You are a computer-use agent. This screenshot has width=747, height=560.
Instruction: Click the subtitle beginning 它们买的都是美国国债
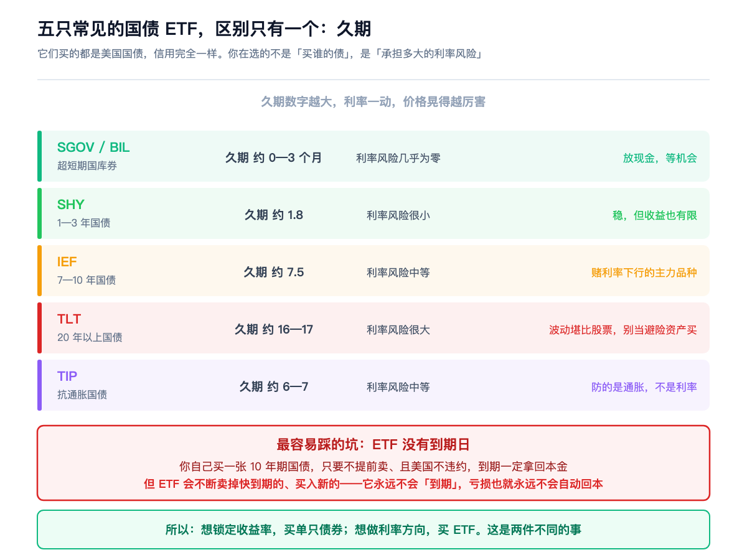pyautogui.click(x=261, y=54)
